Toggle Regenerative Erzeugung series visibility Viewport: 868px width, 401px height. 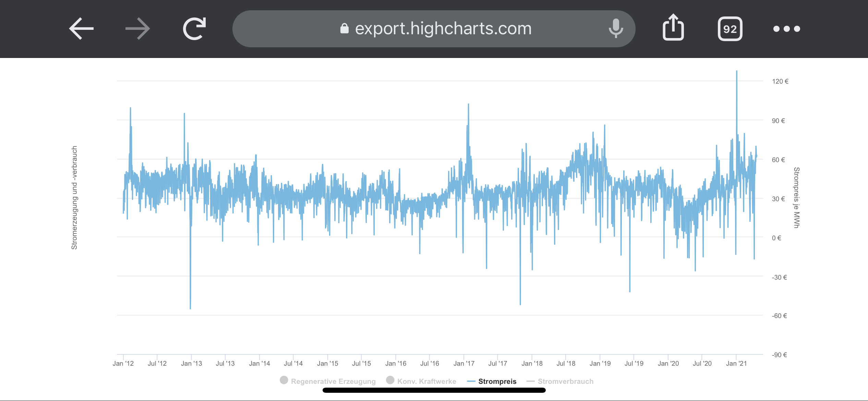pos(333,381)
